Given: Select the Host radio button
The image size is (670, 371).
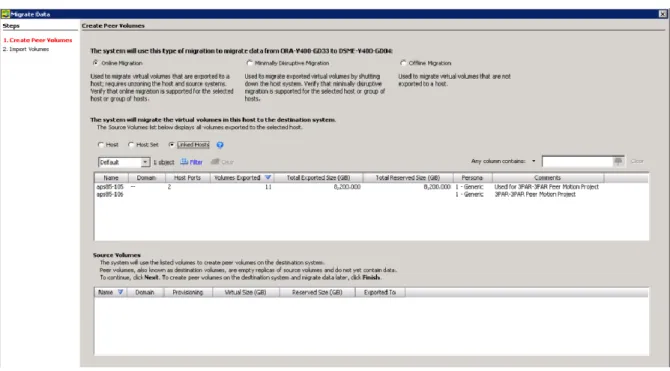Looking at the screenshot, I should pos(101,144).
